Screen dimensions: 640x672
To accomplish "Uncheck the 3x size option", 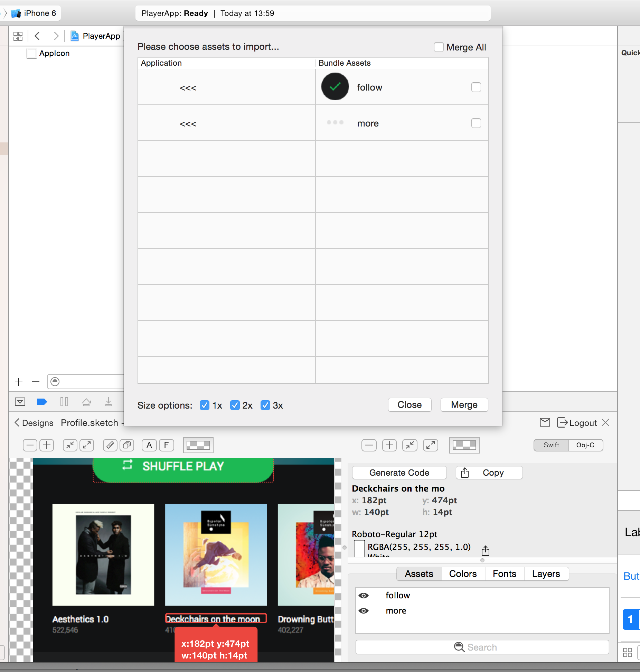I will (265, 405).
